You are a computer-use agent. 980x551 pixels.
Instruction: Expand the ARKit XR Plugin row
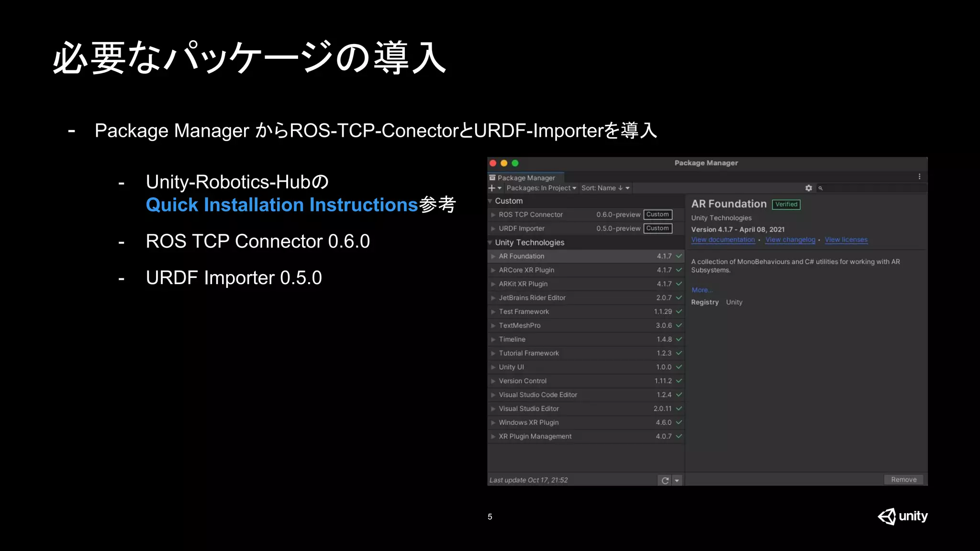[493, 284]
